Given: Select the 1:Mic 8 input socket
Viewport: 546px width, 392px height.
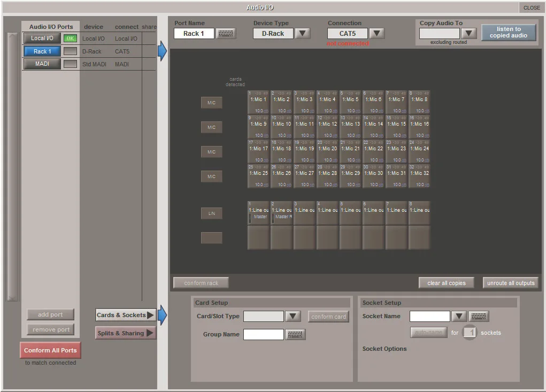Looking at the screenshot, I should [x=419, y=102].
